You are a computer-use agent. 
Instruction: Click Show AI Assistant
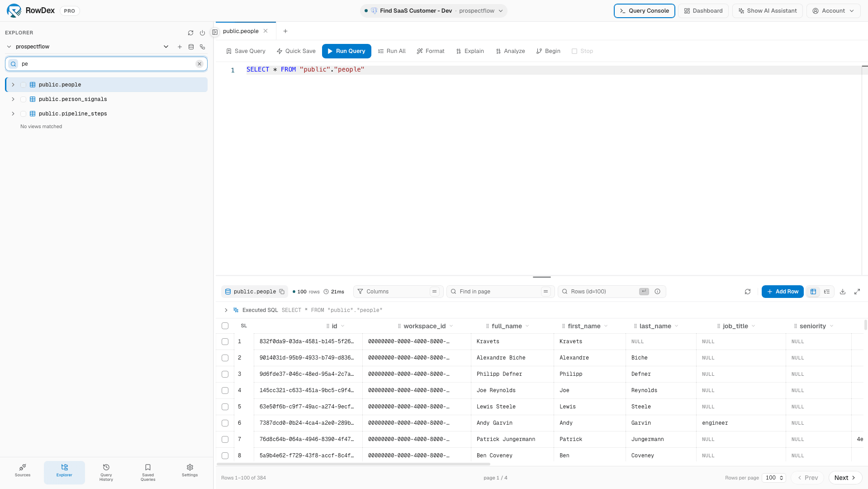point(767,11)
